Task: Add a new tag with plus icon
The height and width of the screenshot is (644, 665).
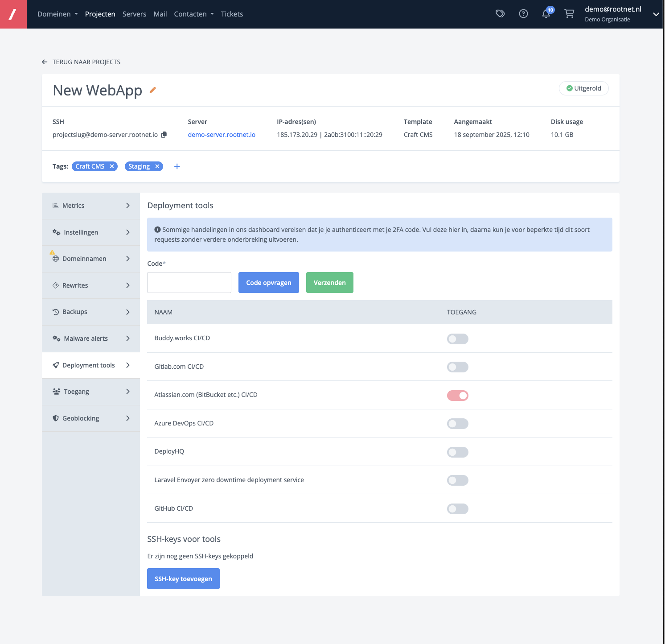Action: pyautogui.click(x=177, y=166)
